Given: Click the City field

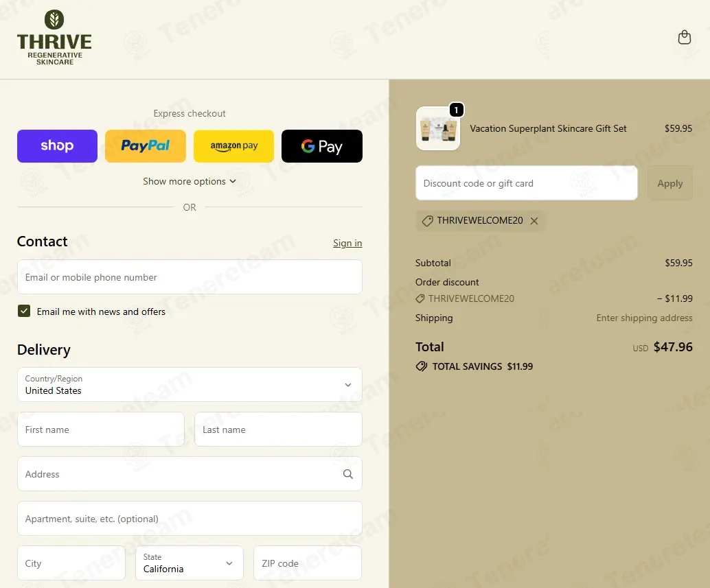Looking at the screenshot, I should coord(71,563).
